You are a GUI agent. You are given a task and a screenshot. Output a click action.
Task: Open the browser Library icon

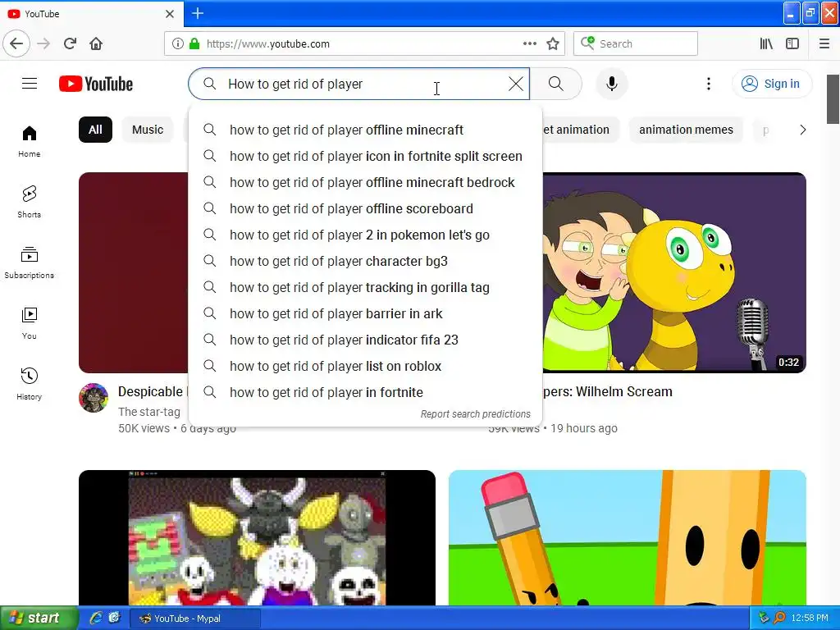[766, 43]
